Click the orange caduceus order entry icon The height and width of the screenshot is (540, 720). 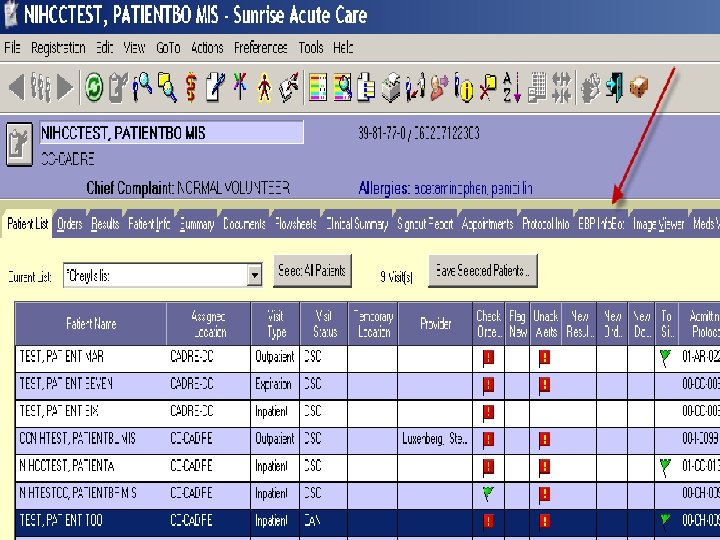[x=191, y=87]
